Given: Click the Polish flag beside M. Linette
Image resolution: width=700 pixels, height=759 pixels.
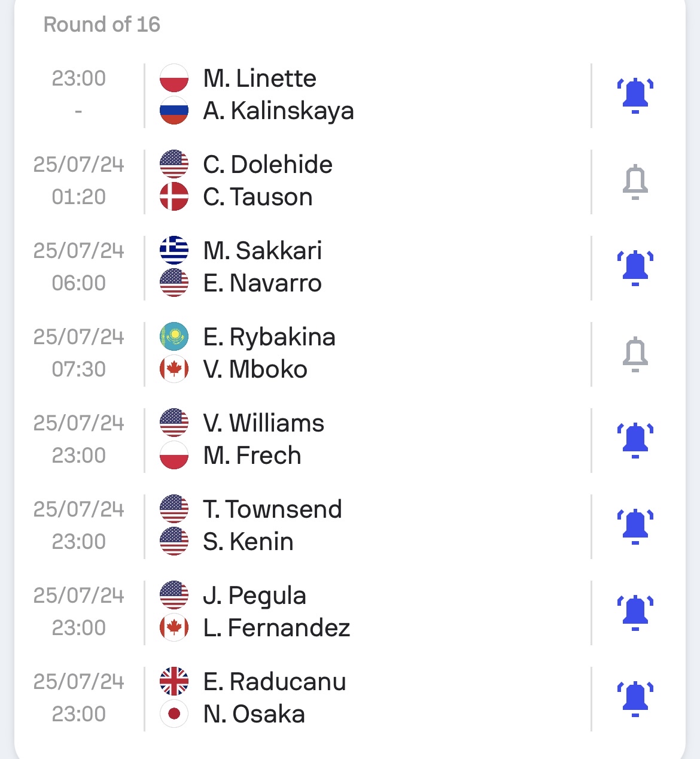Looking at the screenshot, I should (x=174, y=78).
